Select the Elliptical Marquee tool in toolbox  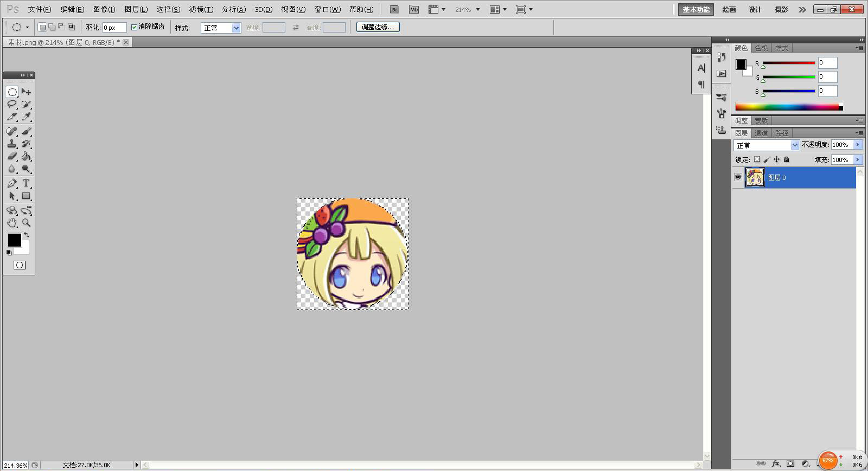pos(12,92)
